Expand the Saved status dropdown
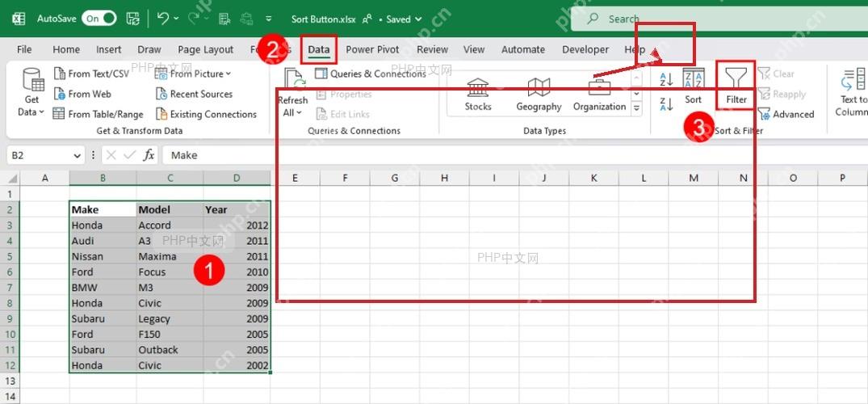 coord(418,19)
